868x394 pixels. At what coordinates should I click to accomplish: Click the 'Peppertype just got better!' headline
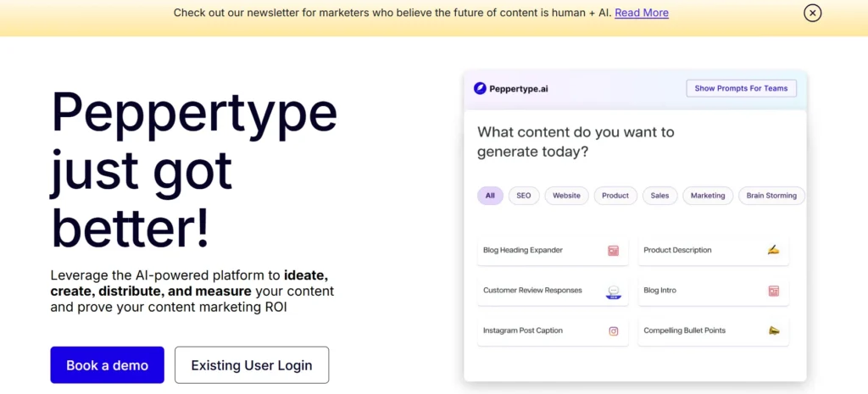[x=194, y=169]
